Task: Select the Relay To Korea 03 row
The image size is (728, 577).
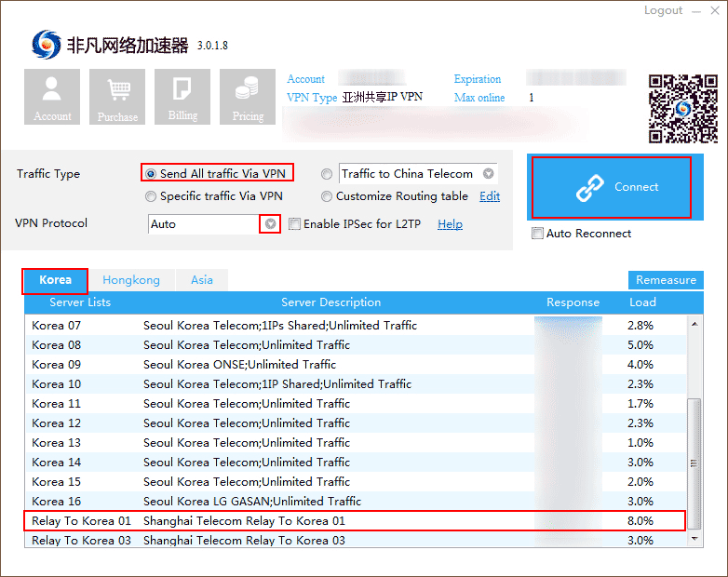Action: 356,540
